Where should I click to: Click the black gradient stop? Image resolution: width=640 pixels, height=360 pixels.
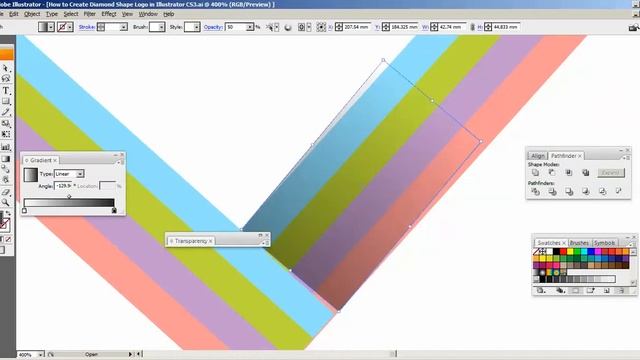click(x=114, y=210)
